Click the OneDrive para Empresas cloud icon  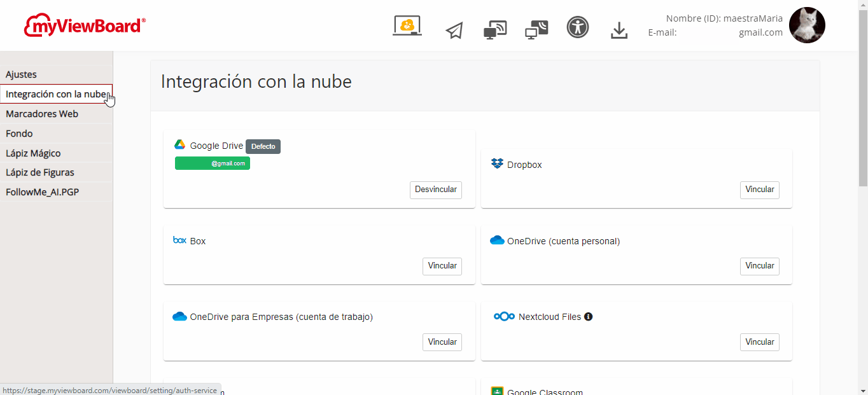[179, 316]
